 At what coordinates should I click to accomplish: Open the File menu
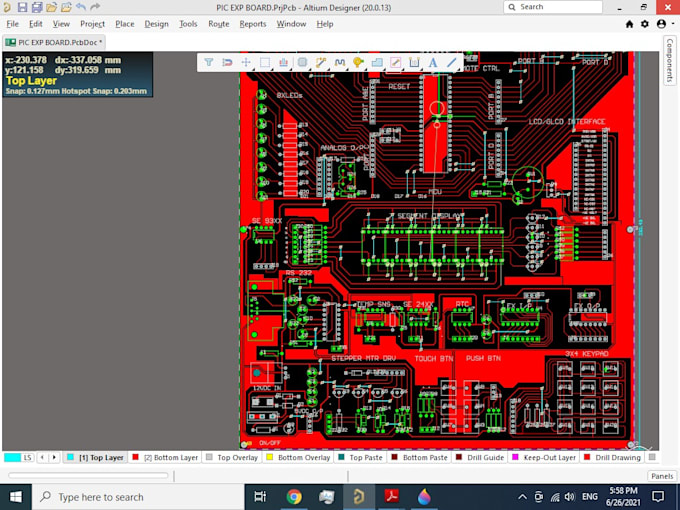13,24
